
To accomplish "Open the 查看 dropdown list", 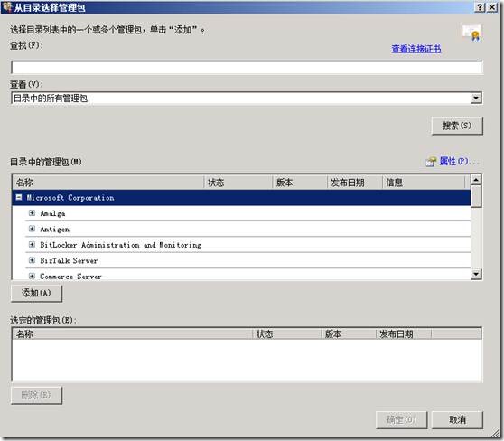I will [476, 98].
